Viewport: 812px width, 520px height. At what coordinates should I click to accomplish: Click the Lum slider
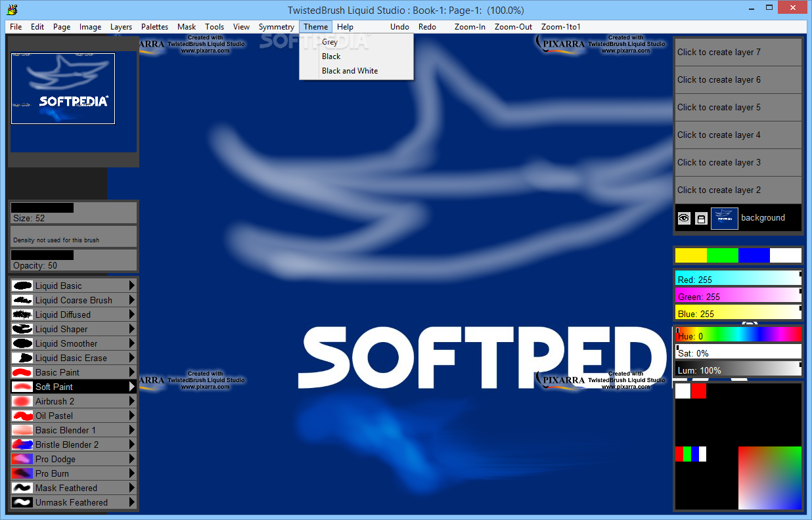pos(738,368)
